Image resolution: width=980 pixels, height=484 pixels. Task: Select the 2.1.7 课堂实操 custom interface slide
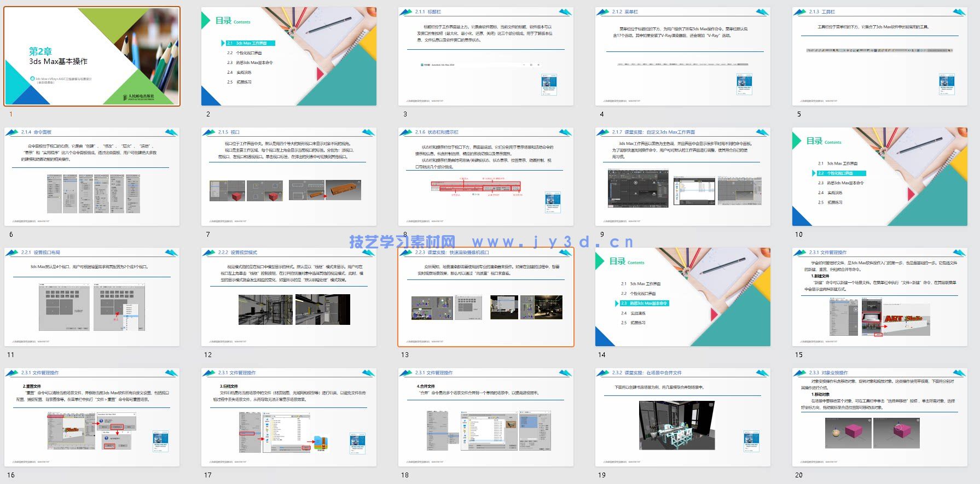[x=683, y=177]
